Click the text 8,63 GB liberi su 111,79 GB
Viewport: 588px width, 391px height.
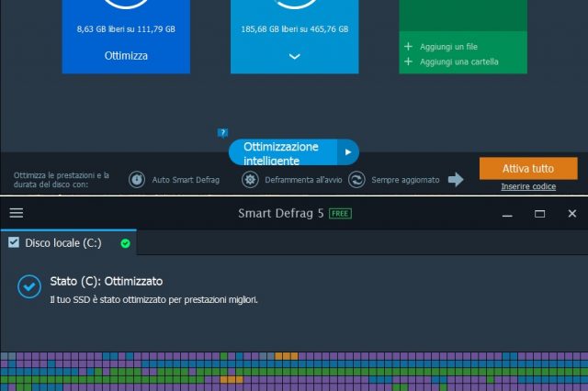pyautogui.click(x=126, y=29)
